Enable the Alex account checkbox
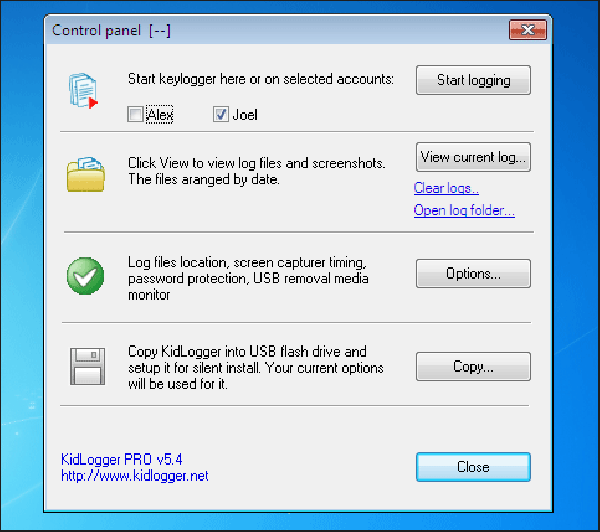This screenshot has width=600, height=532. tap(135, 114)
